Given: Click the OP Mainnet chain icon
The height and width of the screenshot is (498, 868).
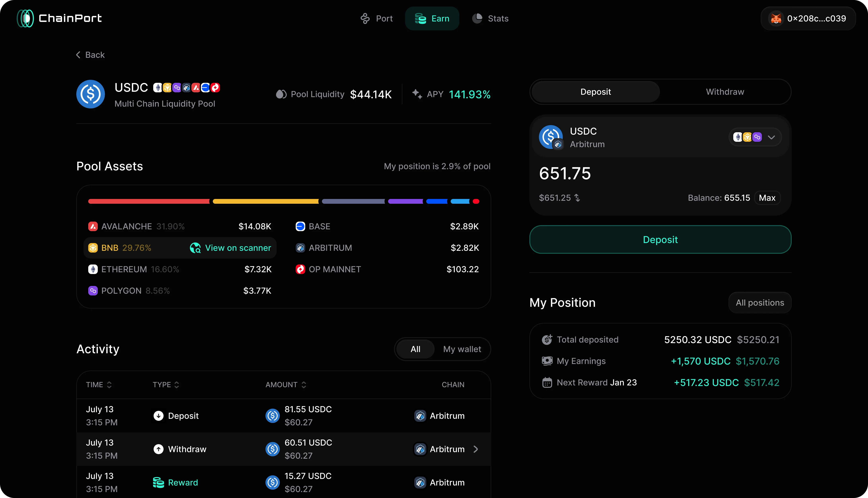Looking at the screenshot, I should pyautogui.click(x=300, y=269).
